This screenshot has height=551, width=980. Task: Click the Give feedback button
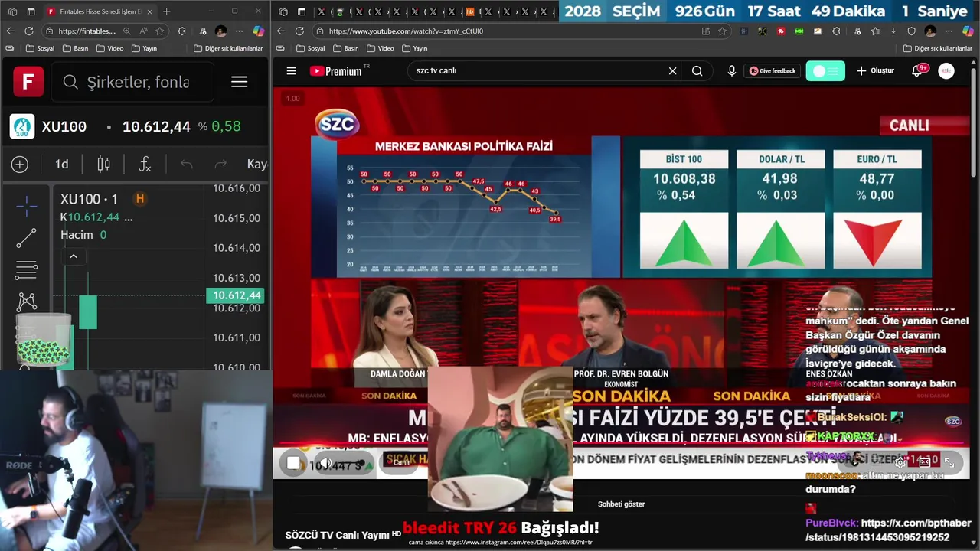click(x=773, y=70)
